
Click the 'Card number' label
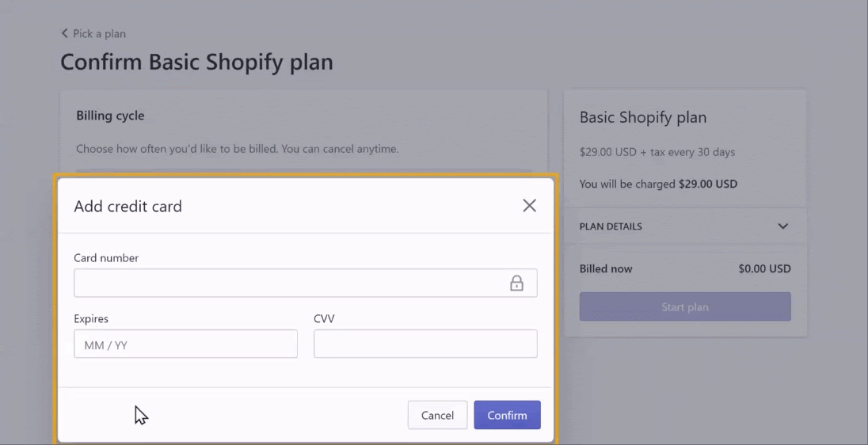click(x=106, y=258)
